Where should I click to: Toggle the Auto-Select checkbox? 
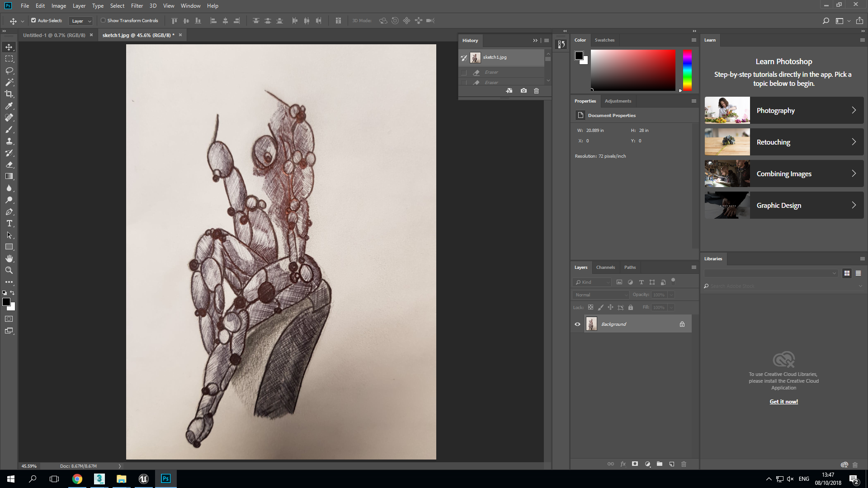click(x=33, y=20)
